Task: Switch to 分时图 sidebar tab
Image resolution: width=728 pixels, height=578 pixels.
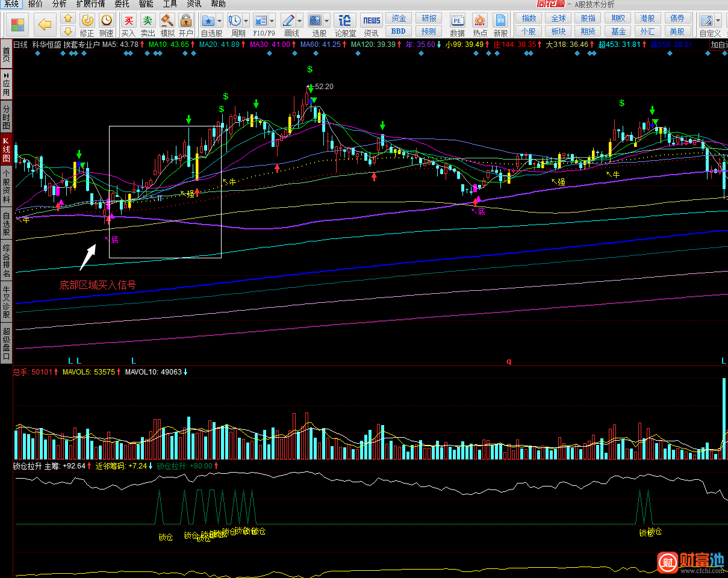Action: 6,117
